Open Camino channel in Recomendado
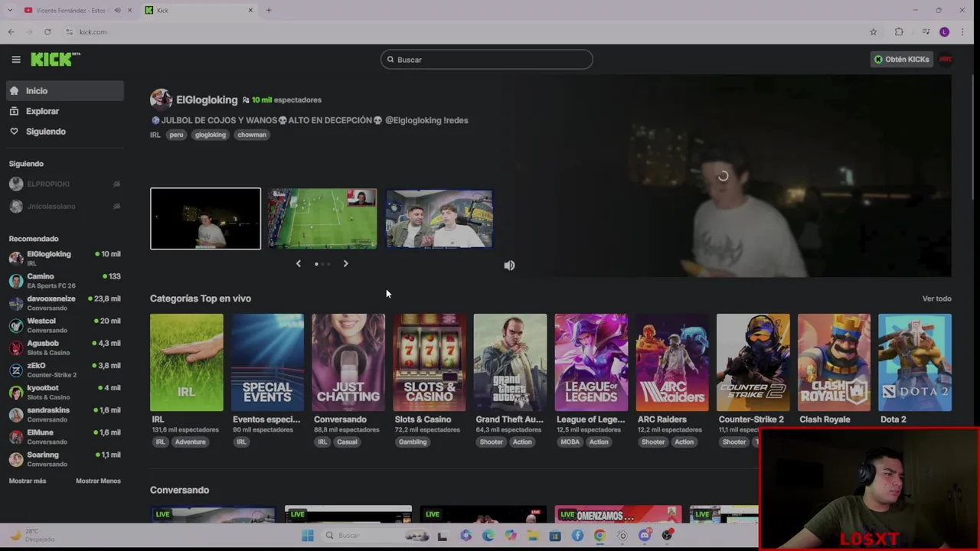This screenshot has width=980, height=551. pyautogui.click(x=65, y=280)
